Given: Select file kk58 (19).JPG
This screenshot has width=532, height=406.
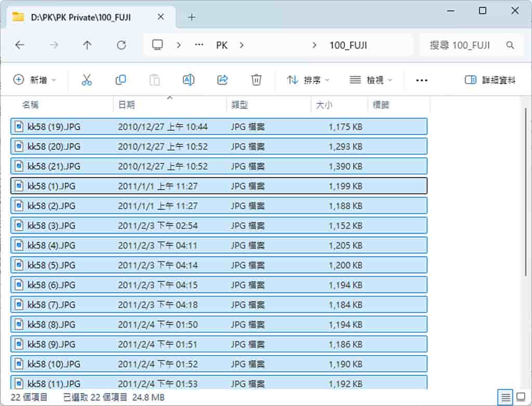Looking at the screenshot, I should point(219,127).
